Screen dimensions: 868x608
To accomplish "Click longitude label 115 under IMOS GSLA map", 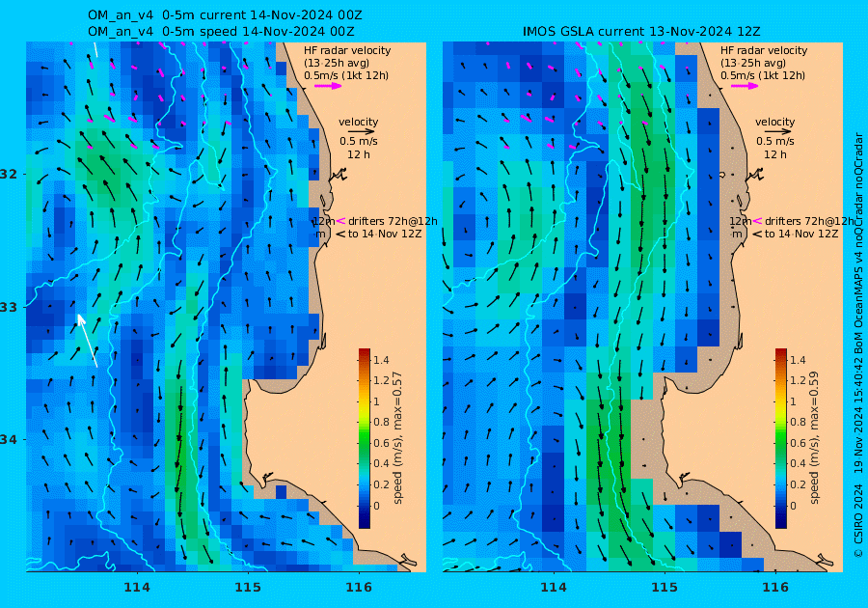I will pyautogui.click(x=665, y=588).
